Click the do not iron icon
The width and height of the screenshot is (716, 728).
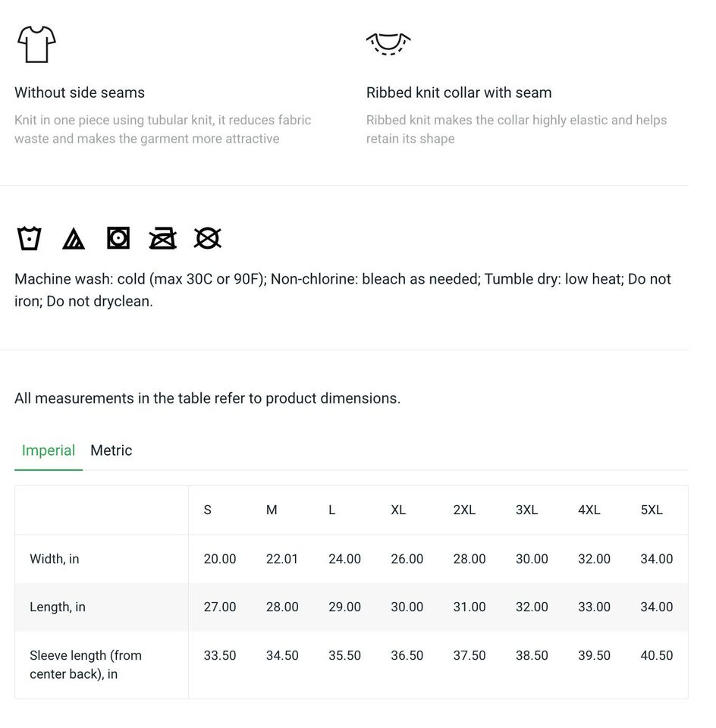[x=162, y=238]
